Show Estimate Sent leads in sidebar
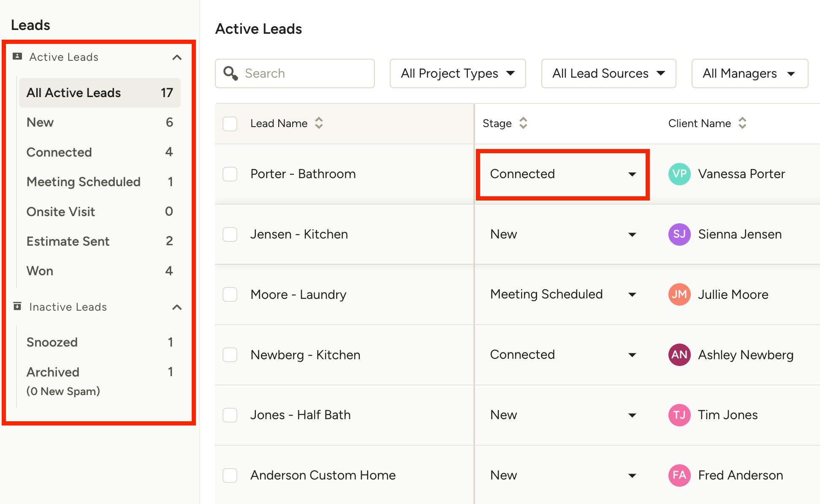This screenshot has width=820, height=504. coord(68,241)
